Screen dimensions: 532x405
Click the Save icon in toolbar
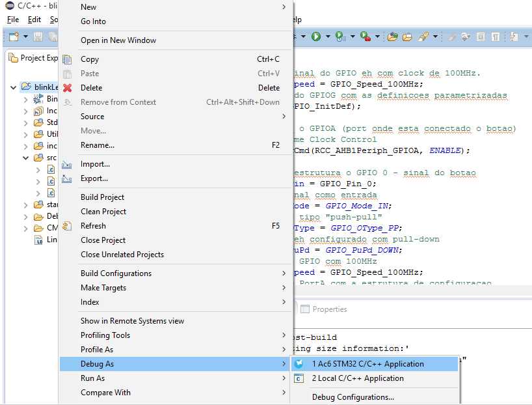click(x=38, y=37)
